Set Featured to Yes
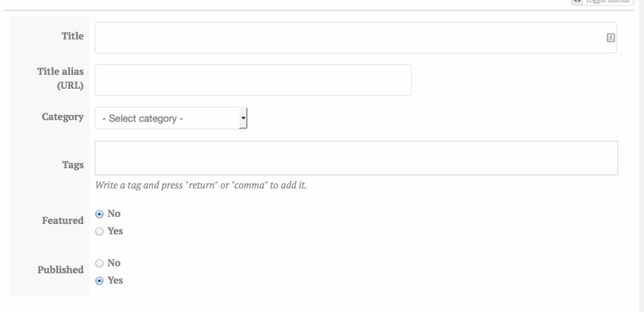 click(99, 231)
